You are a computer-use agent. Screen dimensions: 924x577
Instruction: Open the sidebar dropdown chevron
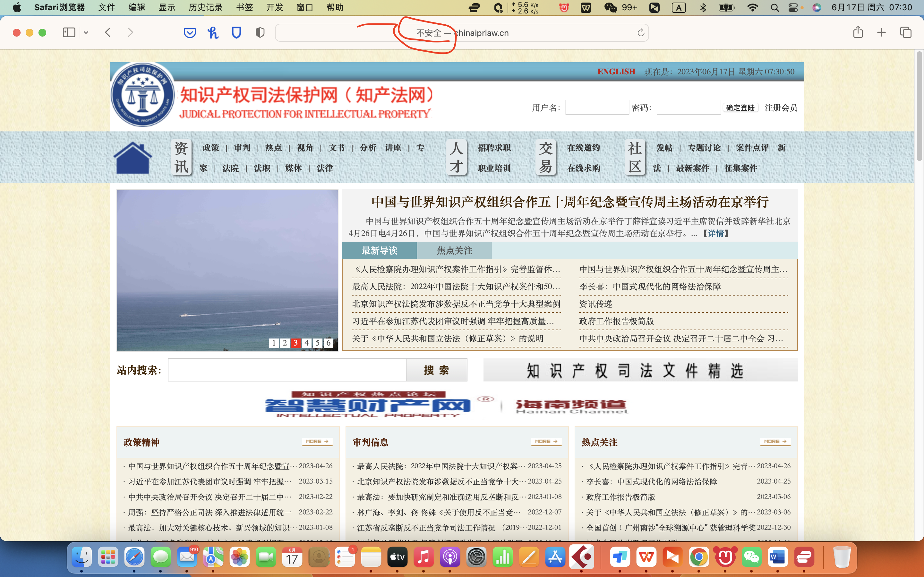pos(86,33)
